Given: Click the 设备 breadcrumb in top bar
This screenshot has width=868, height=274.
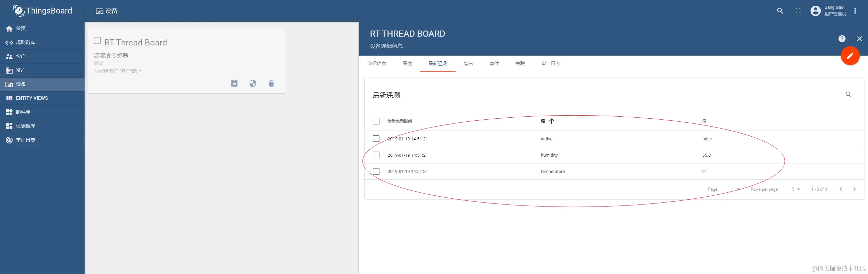Looking at the screenshot, I should point(106,11).
